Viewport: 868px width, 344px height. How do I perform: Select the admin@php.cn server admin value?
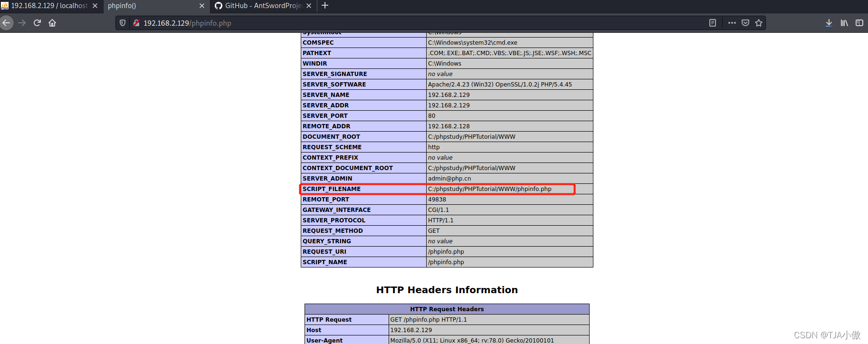(x=449, y=179)
